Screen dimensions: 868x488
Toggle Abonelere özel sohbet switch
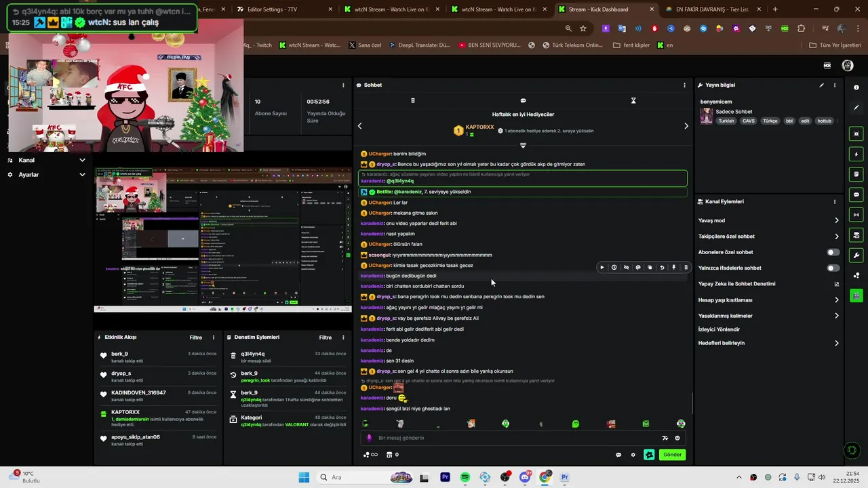[833, 252]
